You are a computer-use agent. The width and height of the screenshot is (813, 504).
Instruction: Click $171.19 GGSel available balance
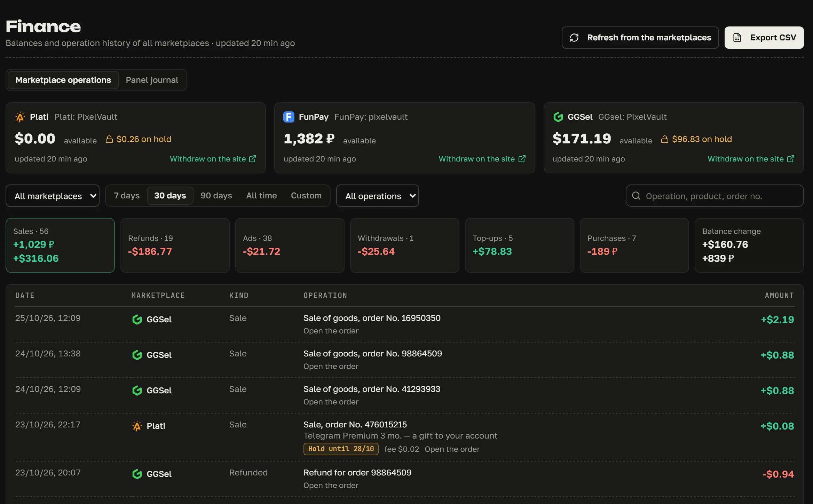pyautogui.click(x=582, y=139)
